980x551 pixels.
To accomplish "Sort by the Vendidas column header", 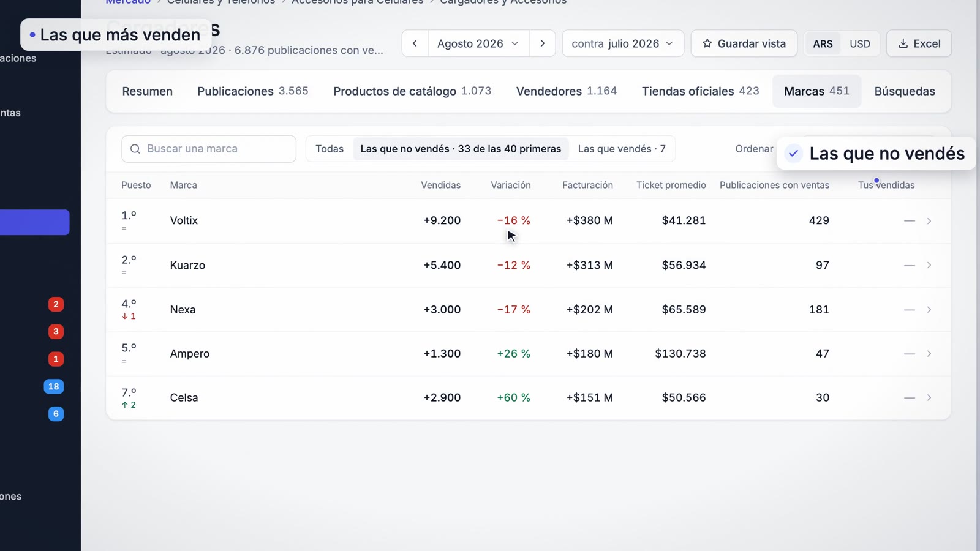I will [441, 185].
